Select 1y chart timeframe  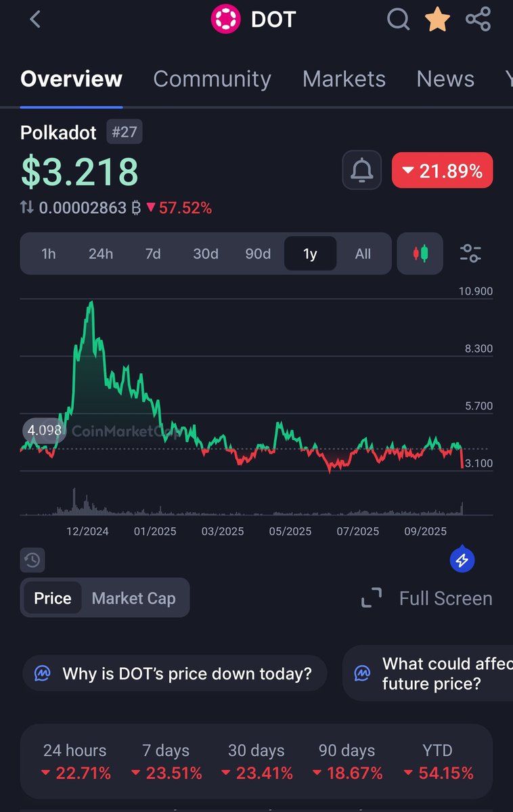click(x=310, y=254)
